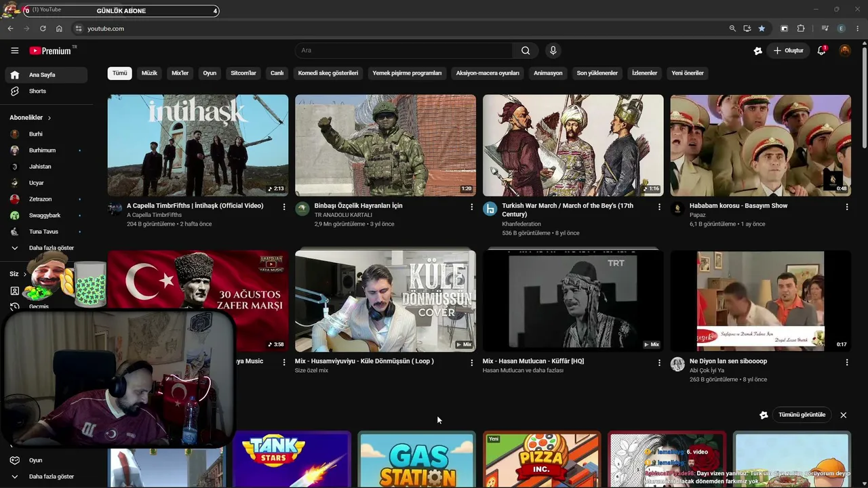Play the intihaşk video thumbnail
The height and width of the screenshot is (488, 868).
pos(198,146)
